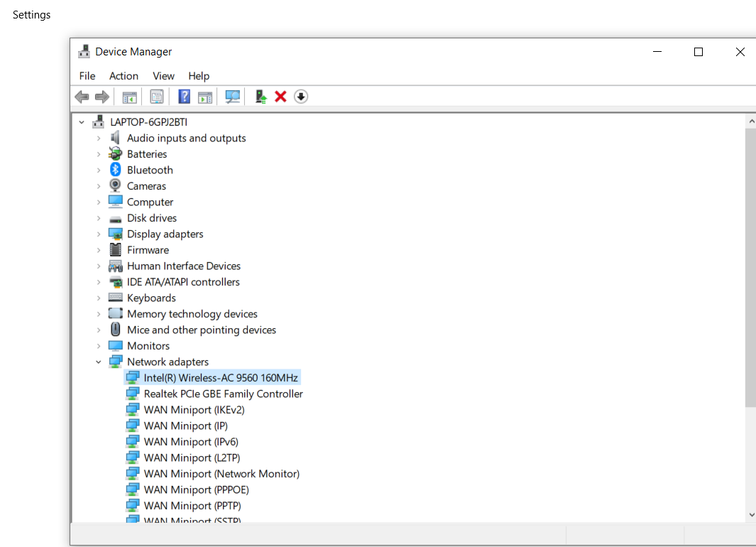
Task: Click the Show/Hide action pane icon
Action: click(205, 96)
